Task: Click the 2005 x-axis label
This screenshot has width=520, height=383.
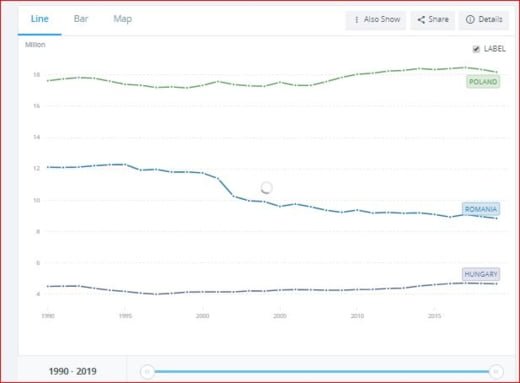Action: pyautogui.click(x=280, y=316)
